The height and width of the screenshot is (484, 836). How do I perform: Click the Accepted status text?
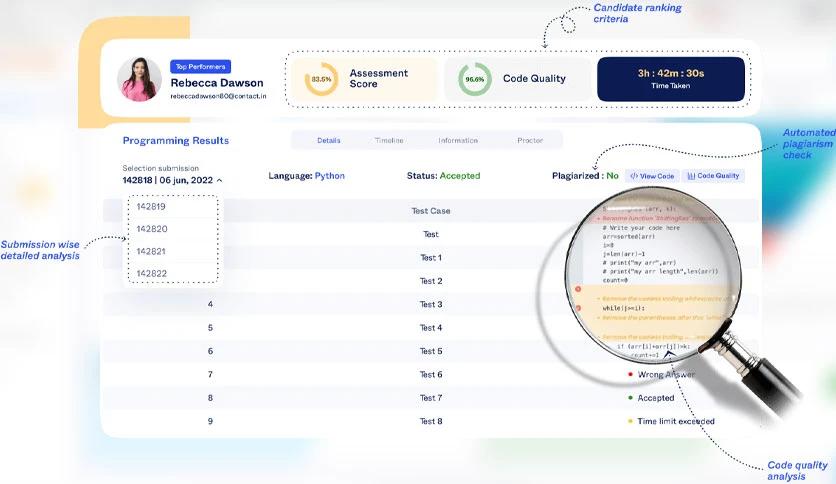460,176
